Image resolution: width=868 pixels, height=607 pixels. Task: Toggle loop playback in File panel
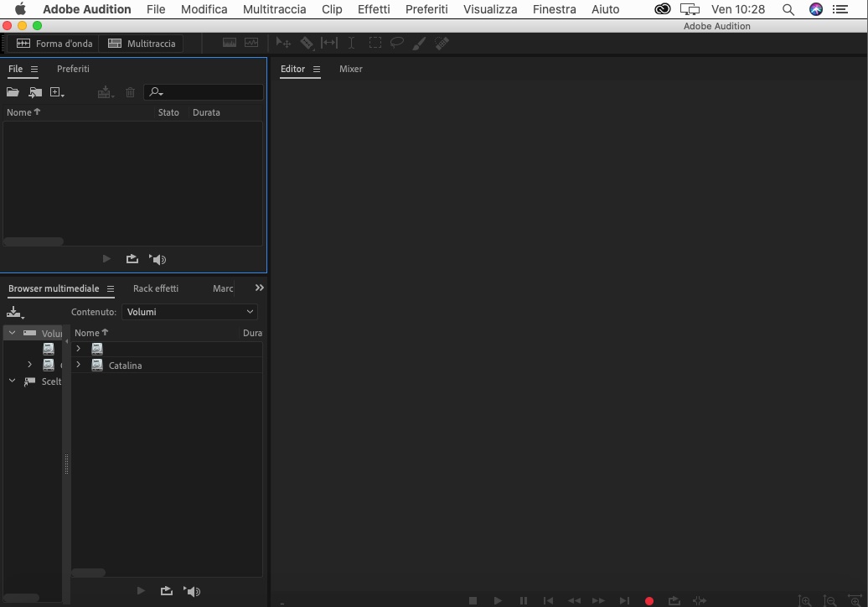coord(132,258)
